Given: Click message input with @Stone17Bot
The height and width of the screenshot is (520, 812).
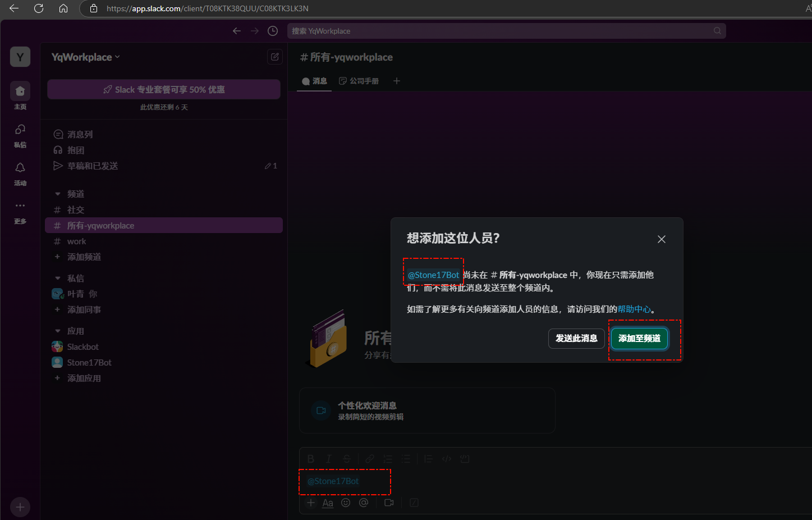Looking at the screenshot, I should (x=556, y=481).
